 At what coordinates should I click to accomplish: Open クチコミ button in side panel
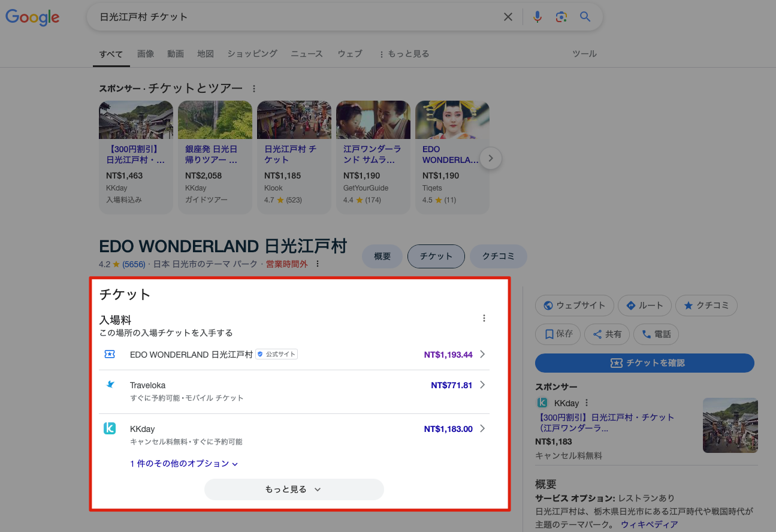pos(706,306)
